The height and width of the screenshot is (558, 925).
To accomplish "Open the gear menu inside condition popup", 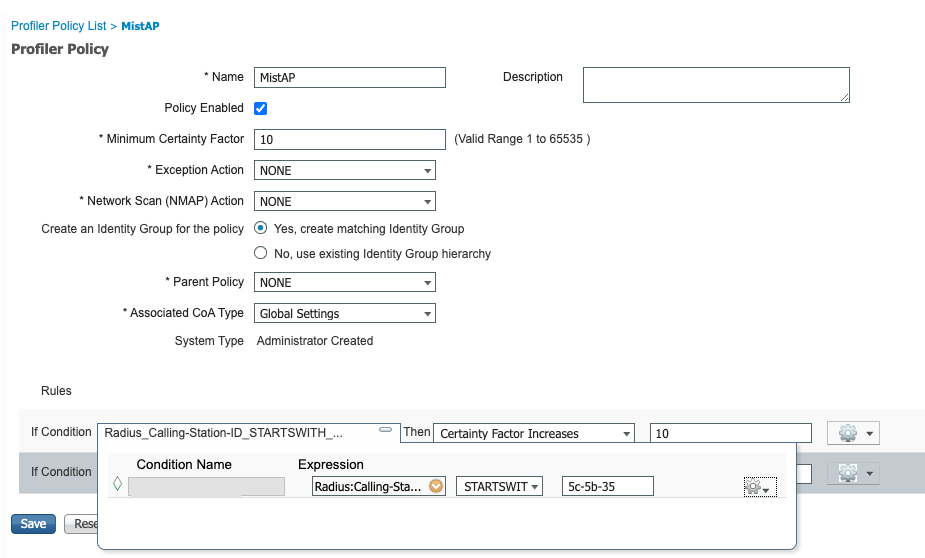I will tap(759, 487).
